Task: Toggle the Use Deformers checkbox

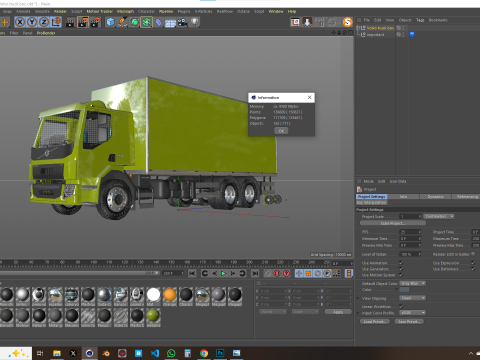Action: click(473, 269)
